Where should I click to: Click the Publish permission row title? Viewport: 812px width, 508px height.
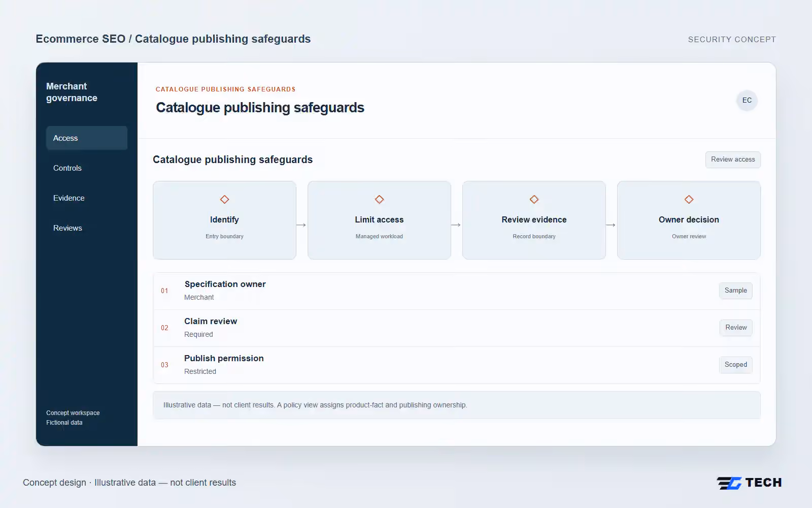224,358
